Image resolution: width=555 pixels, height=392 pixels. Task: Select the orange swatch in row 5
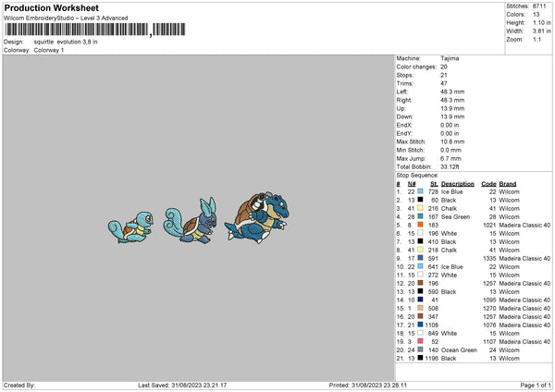coord(420,225)
